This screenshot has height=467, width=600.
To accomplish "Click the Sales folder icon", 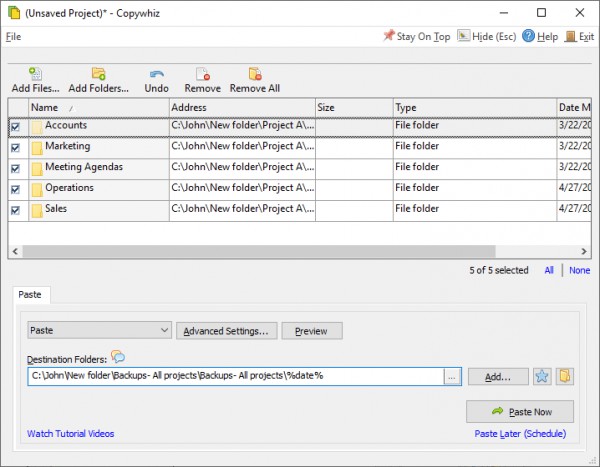I will pyautogui.click(x=37, y=210).
